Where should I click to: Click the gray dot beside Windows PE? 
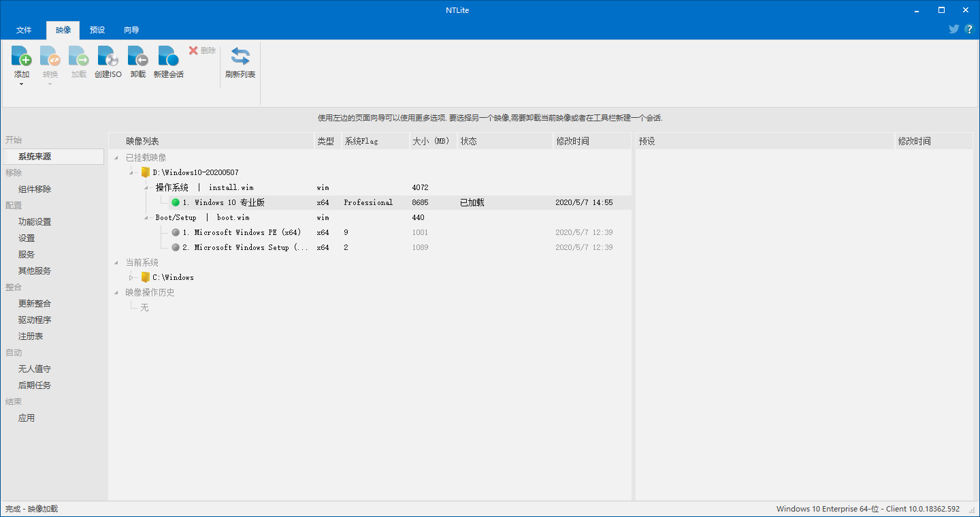coord(176,232)
